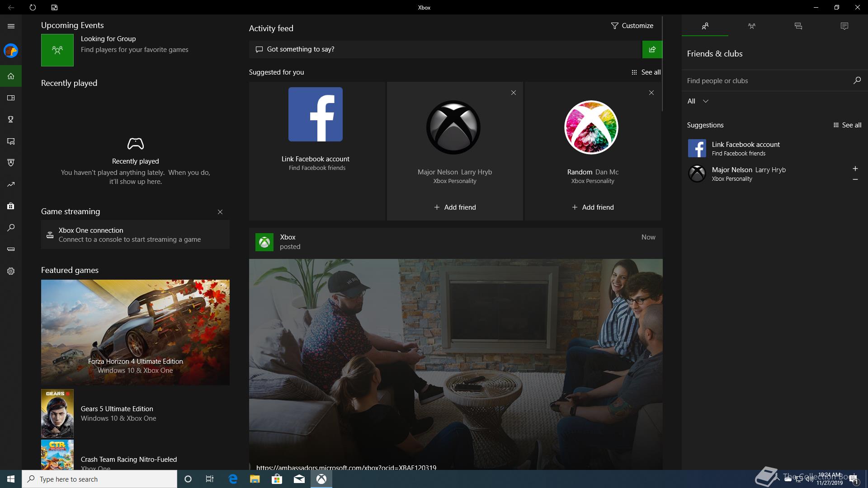This screenshot has width=868, height=488.
Task: Remove Major Nelson suggestion with minus icon
Action: pos(855,179)
